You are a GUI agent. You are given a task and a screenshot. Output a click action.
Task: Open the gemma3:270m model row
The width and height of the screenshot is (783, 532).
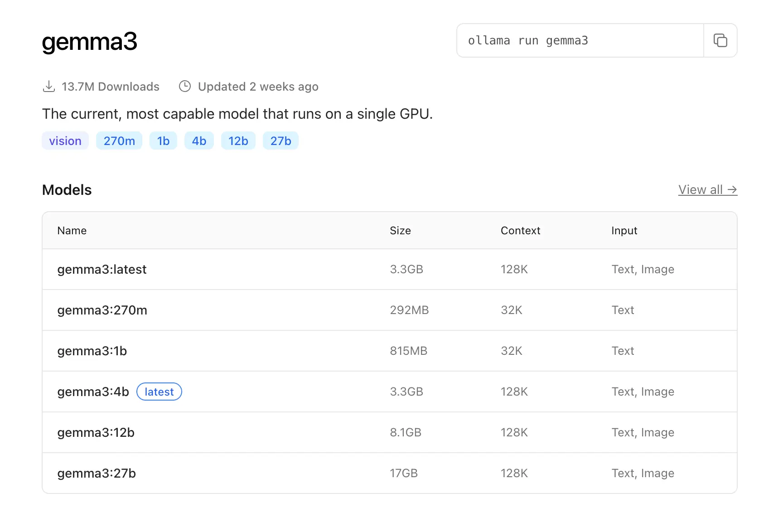pos(102,310)
